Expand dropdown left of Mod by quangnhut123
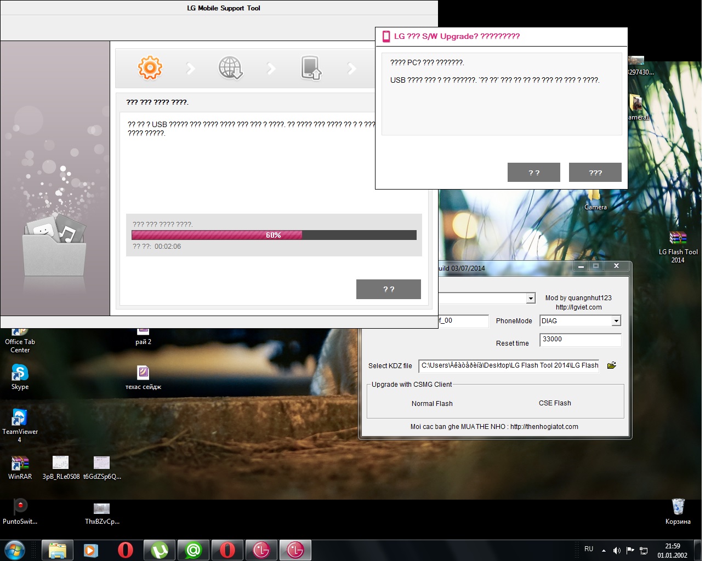 coord(530,298)
